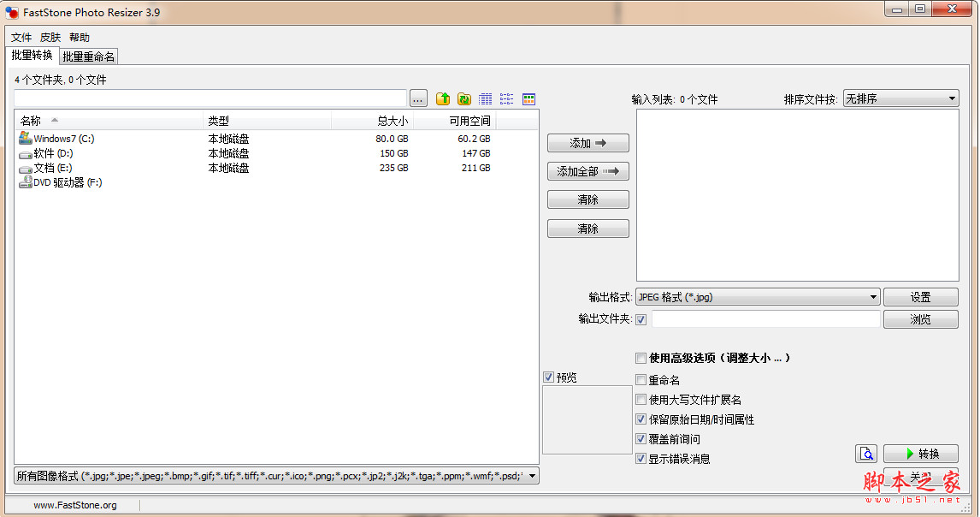The image size is (980, 517).
Task: Click the FastStone app icon in title bar
Action: 12,13
